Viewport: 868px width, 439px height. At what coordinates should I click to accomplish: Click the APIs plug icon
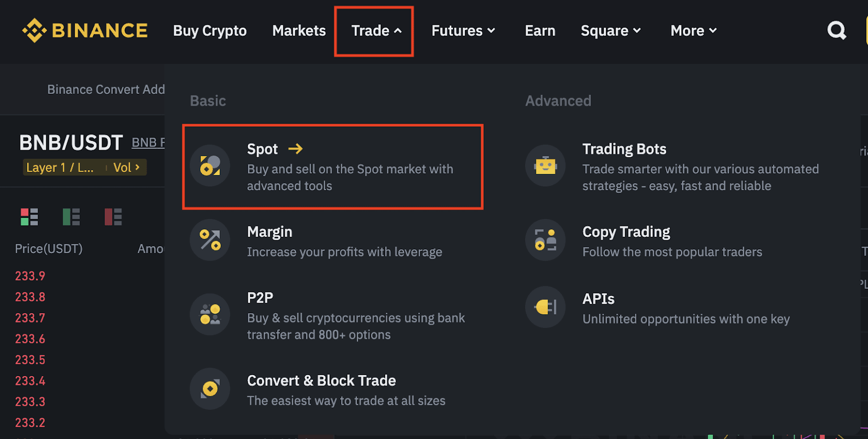(x=545, y=307)
